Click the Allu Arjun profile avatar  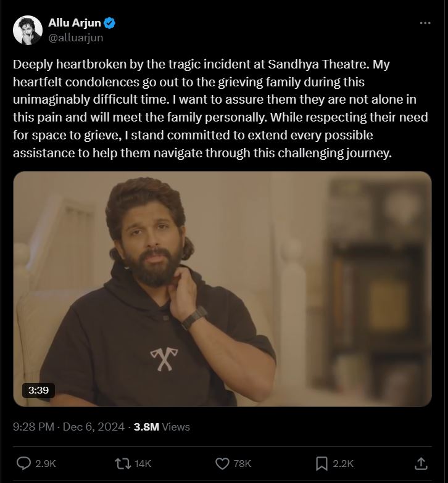point(27,30)
